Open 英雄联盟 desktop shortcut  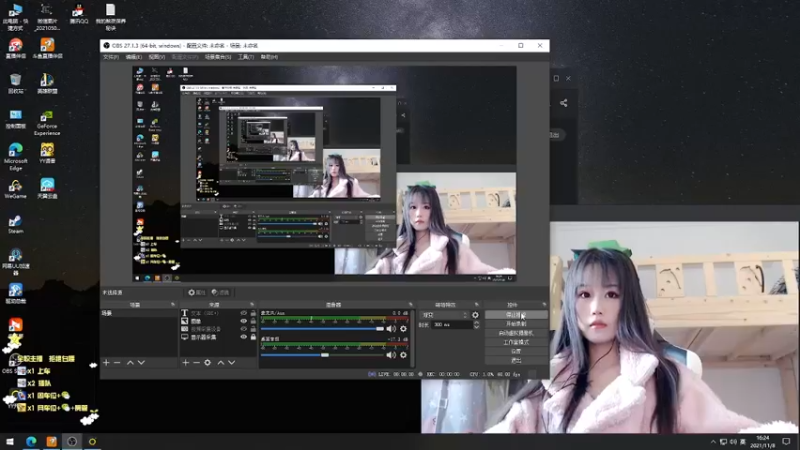(47, 84)
